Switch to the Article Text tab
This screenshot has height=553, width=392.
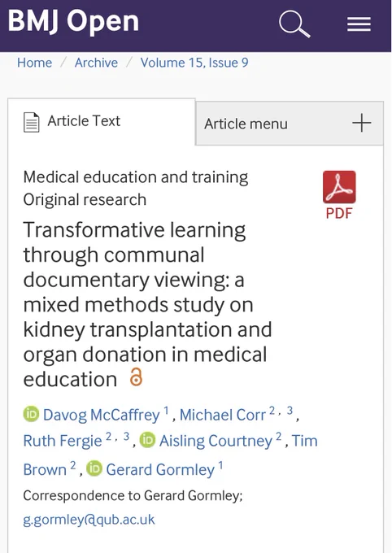tap(102, 121)
